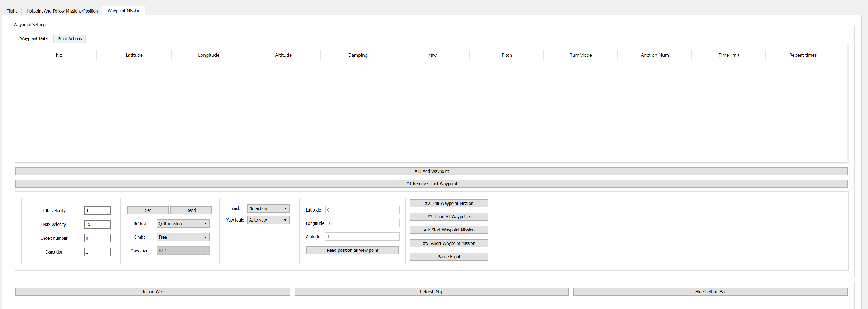Switch to the Flight tab
Viewport: 868px width, 309px height.
[12, 11]
